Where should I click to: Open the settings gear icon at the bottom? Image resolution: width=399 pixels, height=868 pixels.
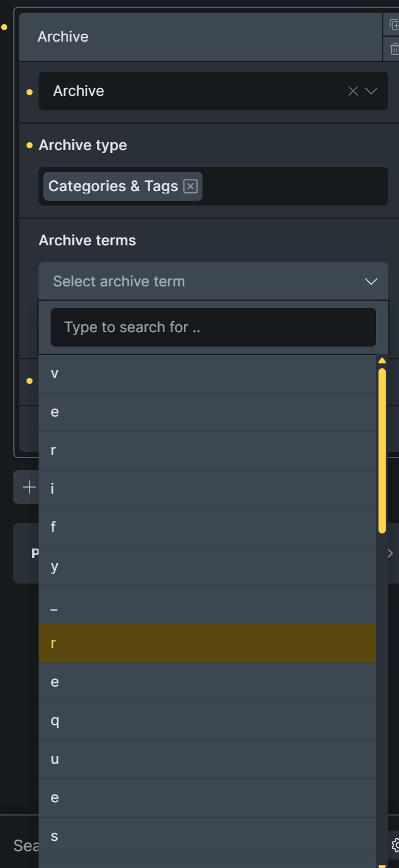click(395, 845)
